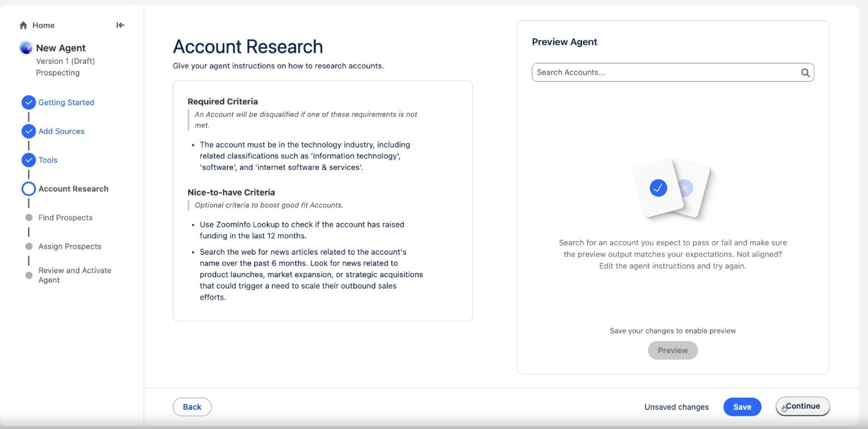Image resolution: width=868 pixels, height=429 pixels.
Task: Collapse the sidebar with arrow icon
Action: tap(120, 25)
